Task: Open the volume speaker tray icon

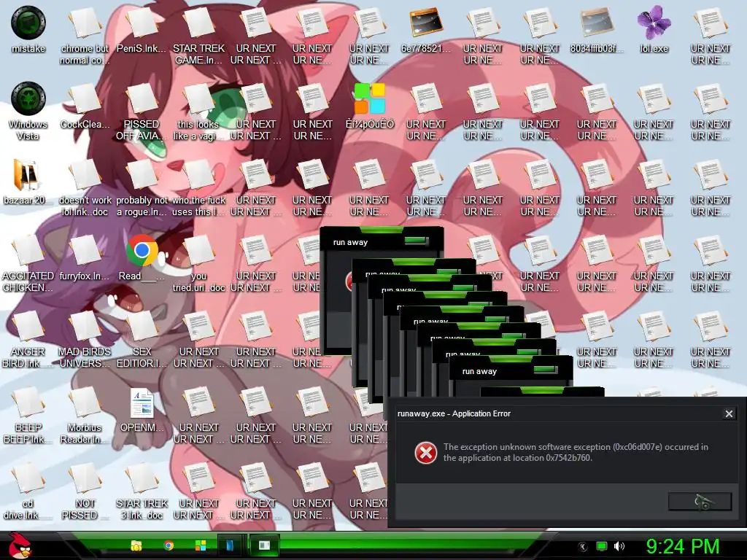Action: [x=619, y=546]
